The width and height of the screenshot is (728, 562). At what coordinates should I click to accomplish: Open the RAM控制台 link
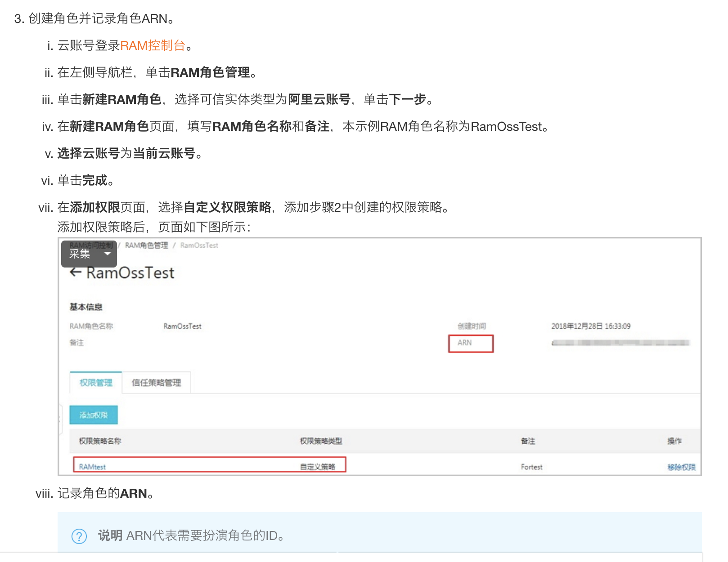click(153, 45)
